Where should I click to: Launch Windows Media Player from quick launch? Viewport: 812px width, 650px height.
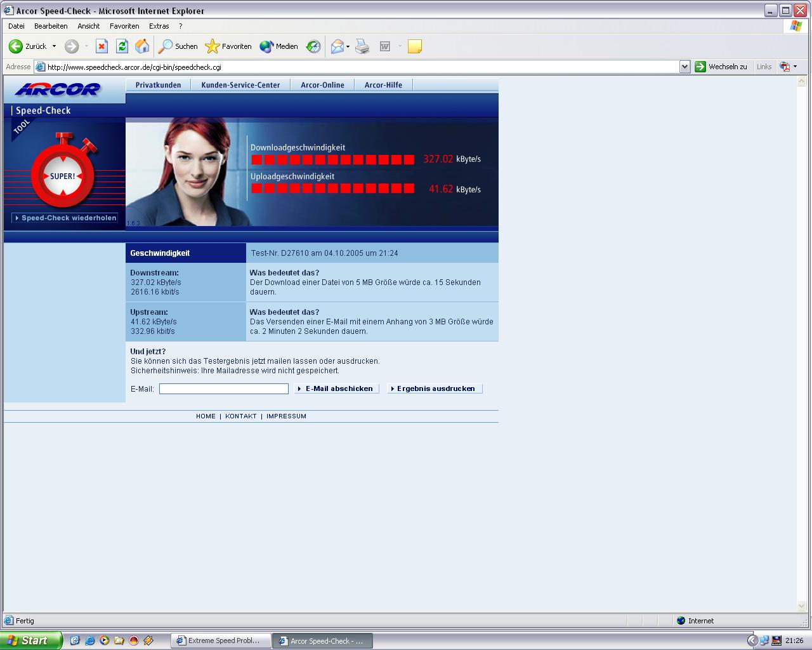104,640
